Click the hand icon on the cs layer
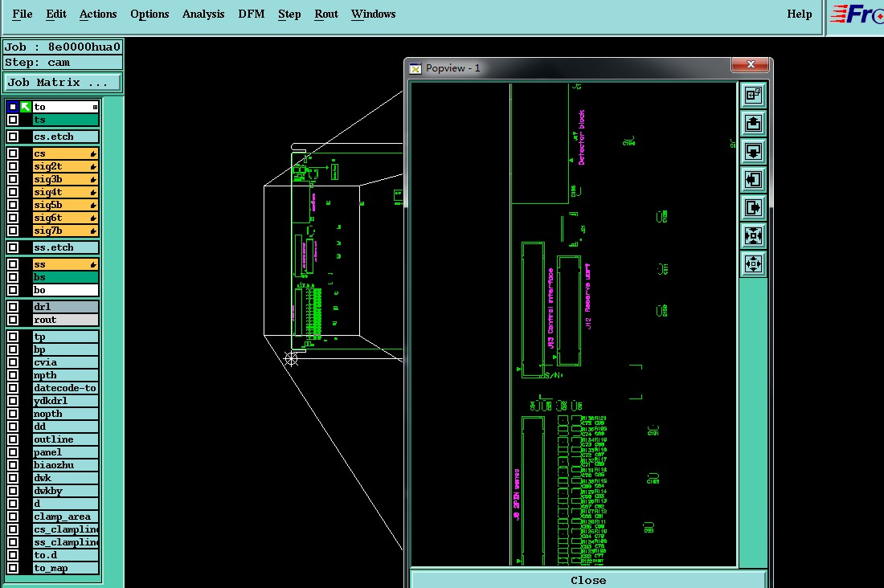The width and height of the screenshot is (884, 588). (93, 154)
